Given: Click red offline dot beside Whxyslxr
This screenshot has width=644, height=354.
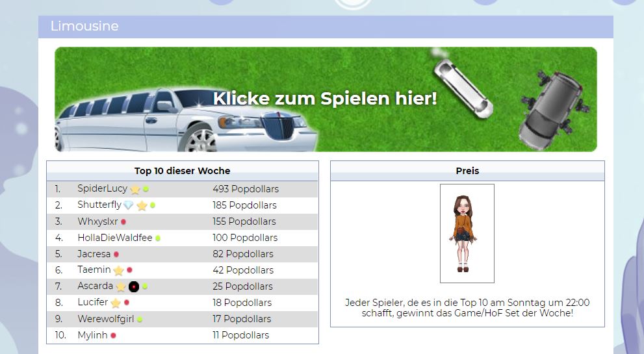Looking at the screenshot, I should (123, 221).
